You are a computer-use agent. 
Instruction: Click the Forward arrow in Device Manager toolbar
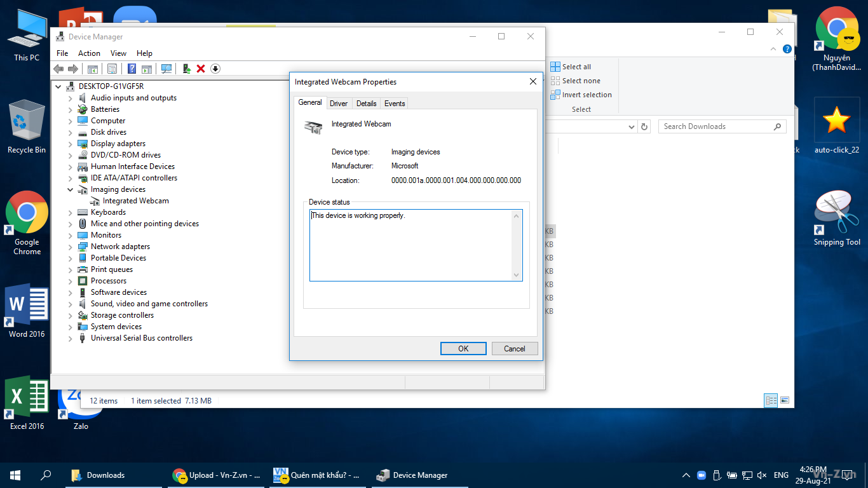73,69
